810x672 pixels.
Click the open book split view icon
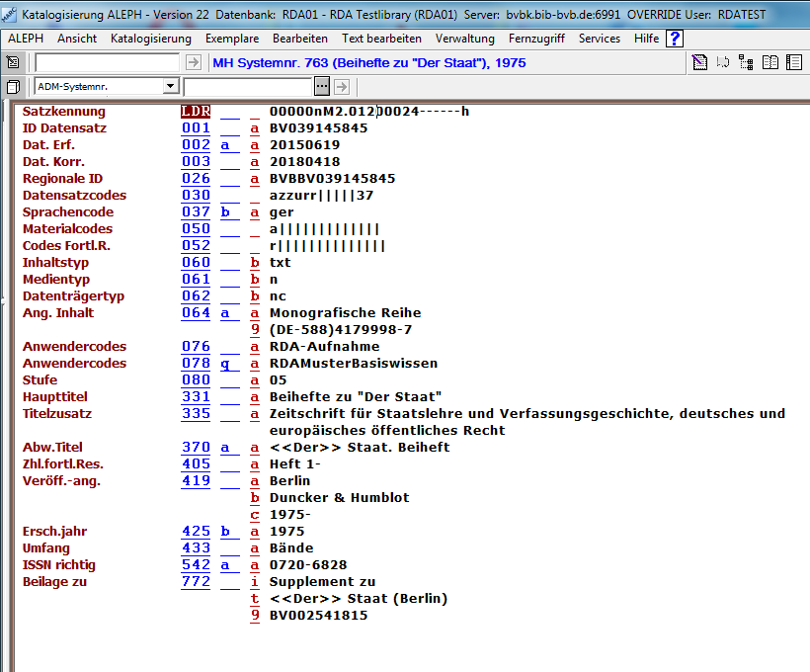coord(769,63)
